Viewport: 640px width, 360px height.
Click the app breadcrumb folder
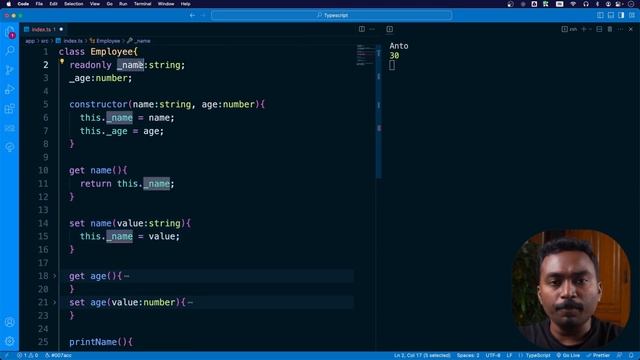(x=30, y=41)
